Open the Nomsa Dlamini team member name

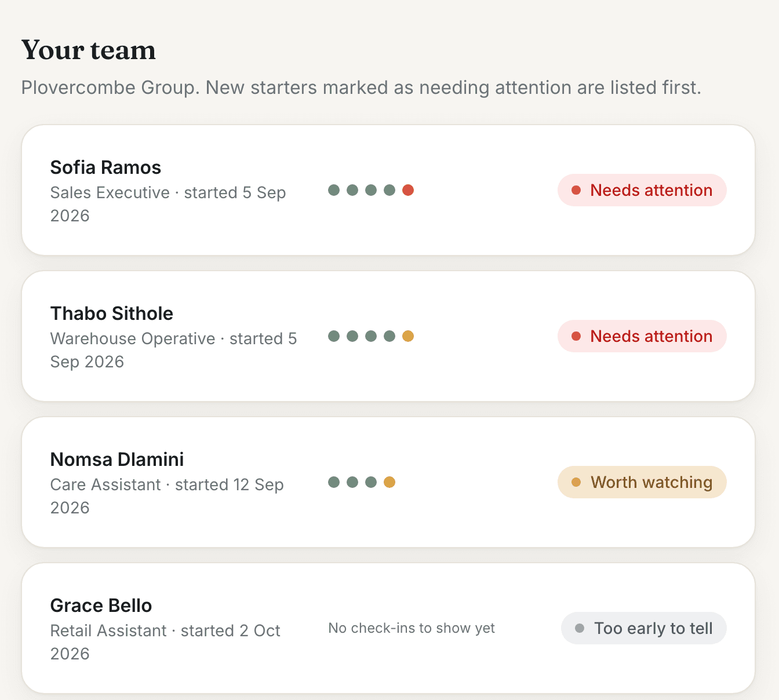point(117,460)
